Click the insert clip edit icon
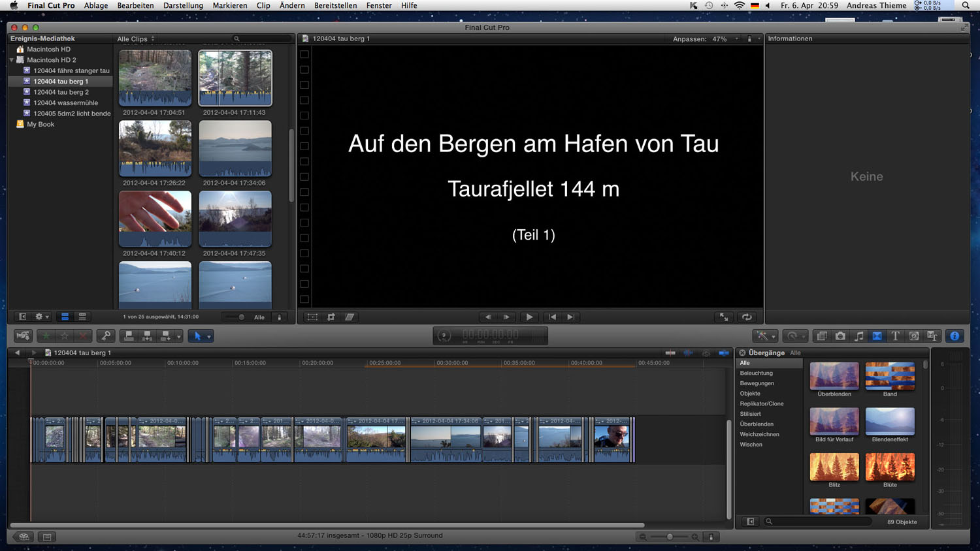Viewport: 980px width, 551px height. (x=147, y=336)
